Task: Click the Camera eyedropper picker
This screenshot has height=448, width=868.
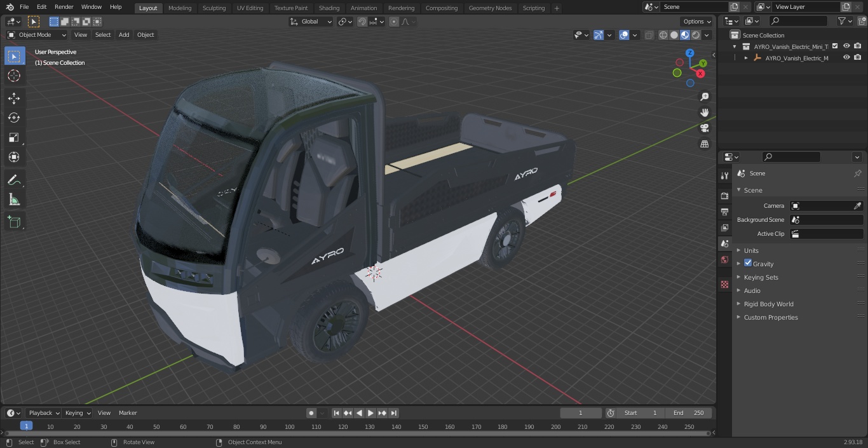Action: [x=857, y=206]
